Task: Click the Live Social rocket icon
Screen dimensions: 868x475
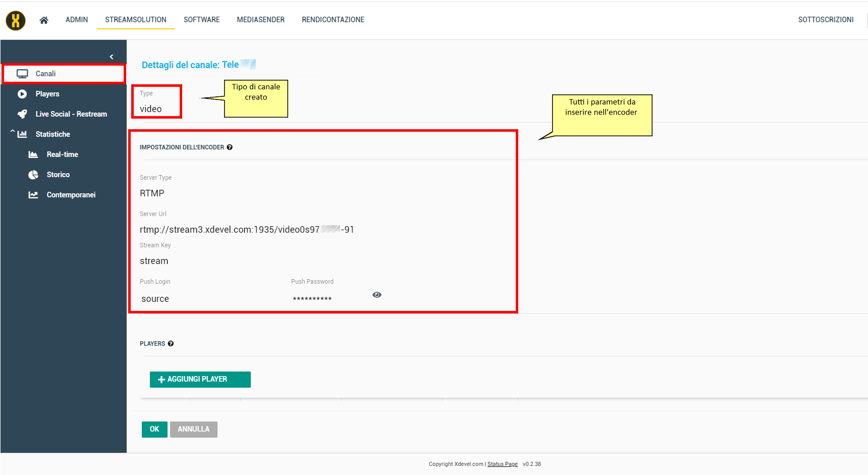Action: (x=22, y=114)
